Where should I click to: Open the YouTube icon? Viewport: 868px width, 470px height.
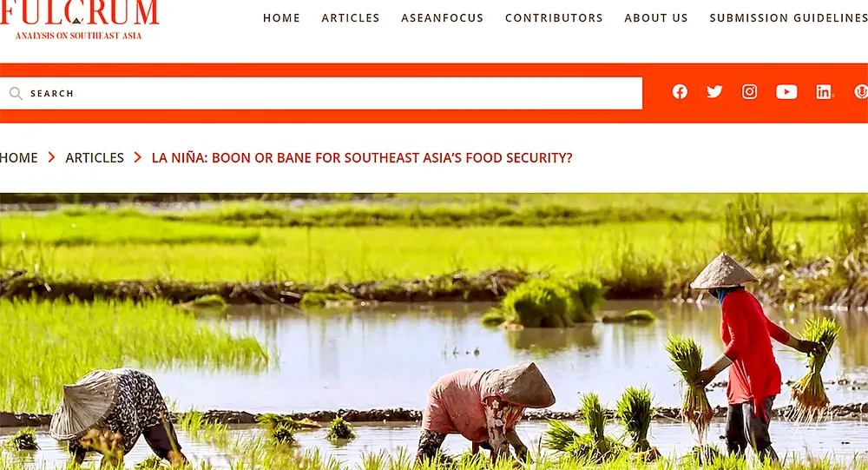click(x=786, y=92)
